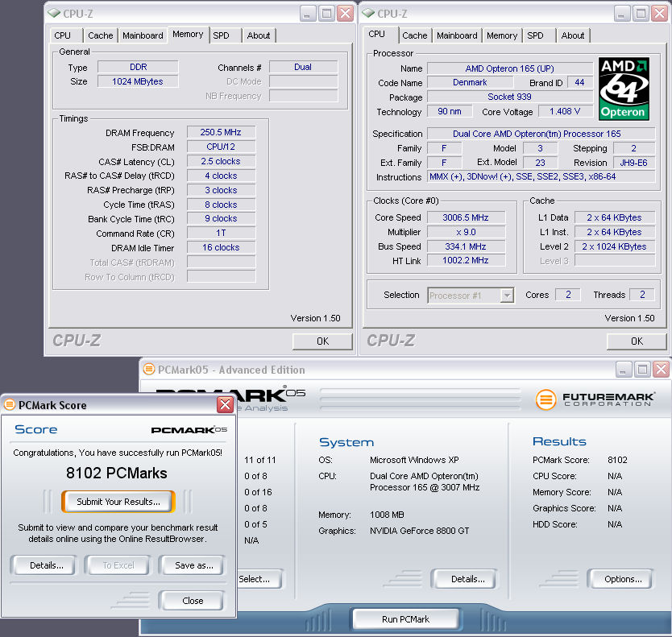Click Code Name field showing Denmark
Screen dimensions: 672x637
click(x=470, y=82)
